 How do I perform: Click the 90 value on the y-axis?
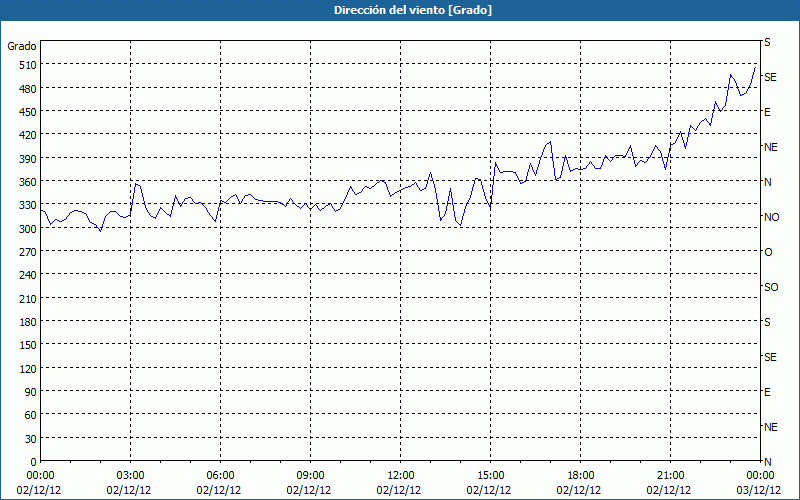[x=31, y=392]
